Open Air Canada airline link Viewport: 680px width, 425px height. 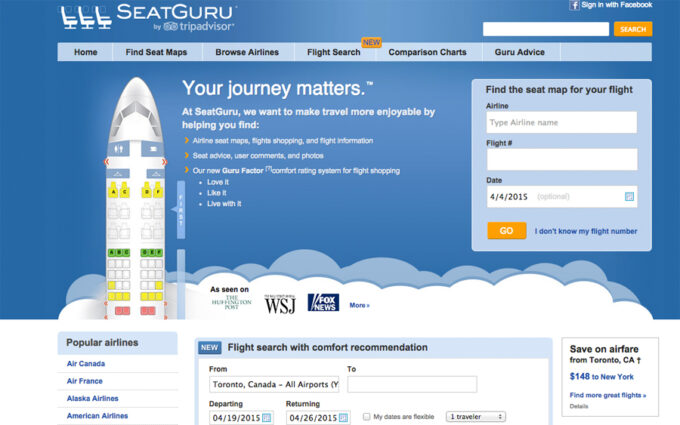coord(86,363)
